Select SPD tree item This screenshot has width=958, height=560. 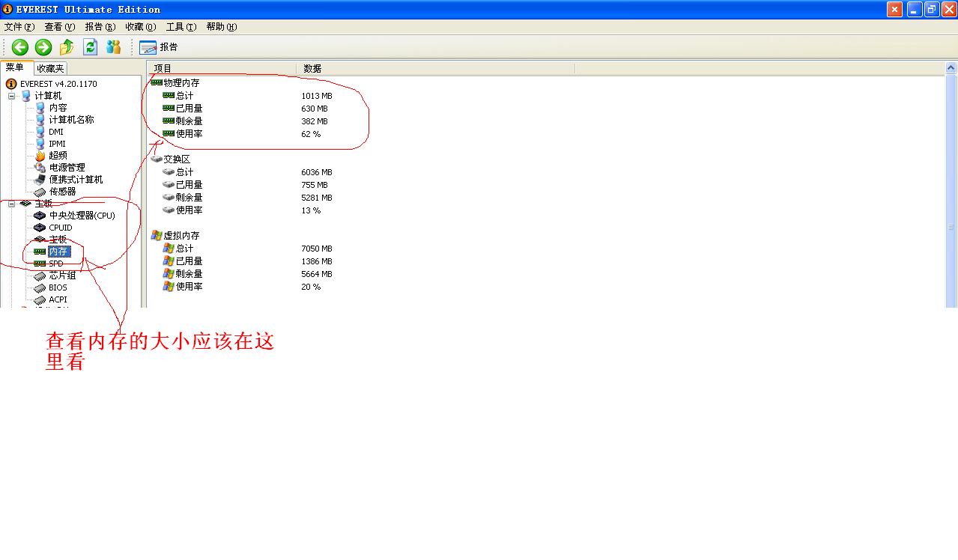[56, 264]
